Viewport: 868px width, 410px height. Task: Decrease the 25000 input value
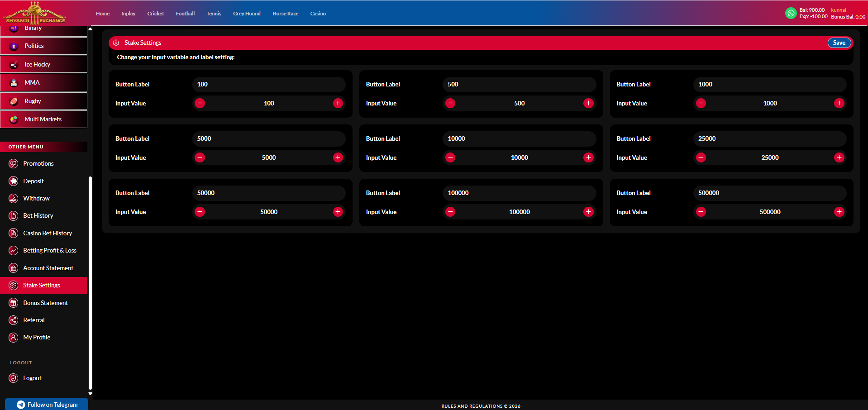pyautogui.click(x=701, y=157)
